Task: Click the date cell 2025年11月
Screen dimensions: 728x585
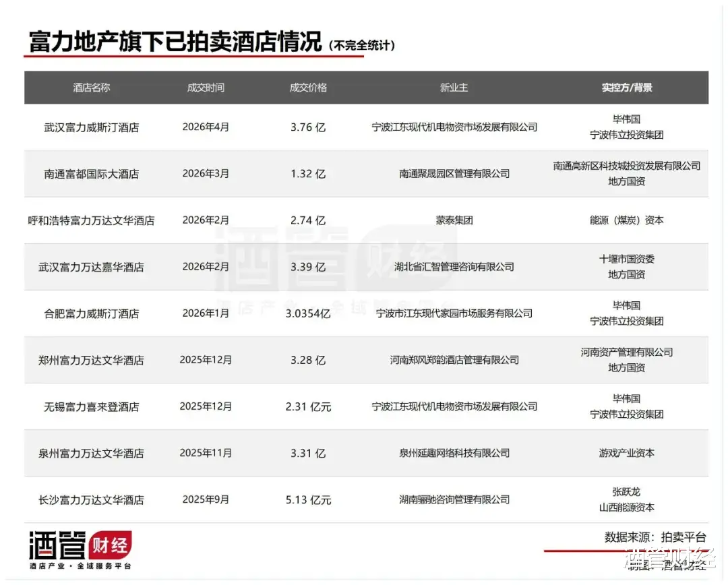Action: point(206,453)
